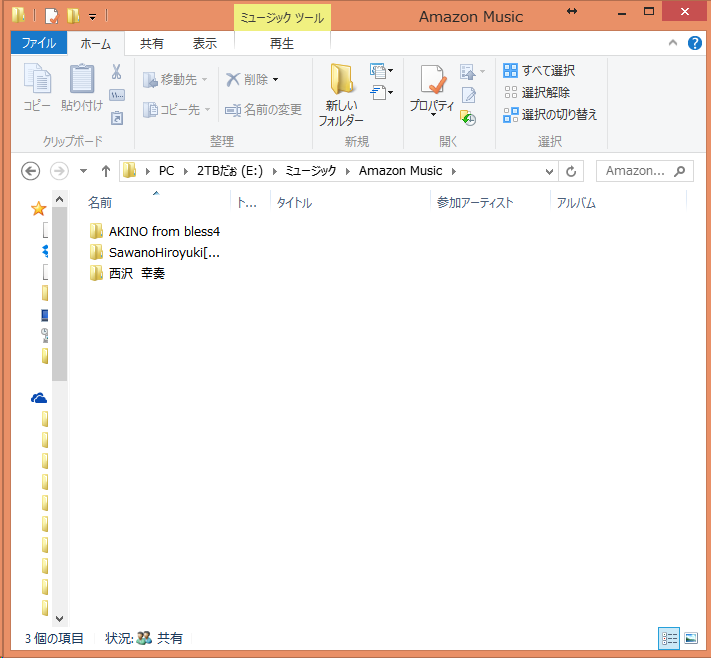The width and height of the screenshot is (711, 658).
Task: Expand the chevron after Amazon Music in breadcrumb
Action: coord(454,171)
